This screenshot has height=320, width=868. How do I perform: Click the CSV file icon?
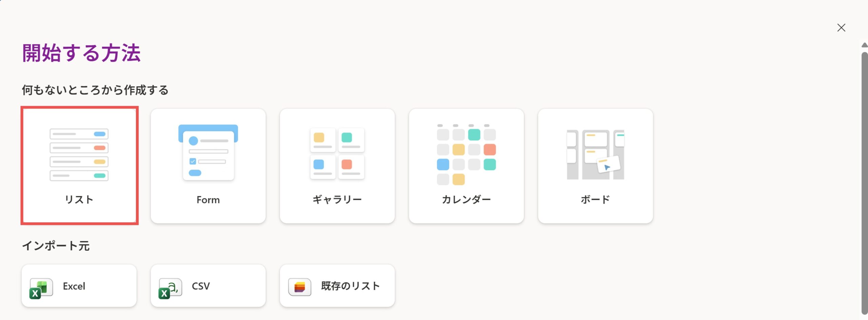click(170, 288)
